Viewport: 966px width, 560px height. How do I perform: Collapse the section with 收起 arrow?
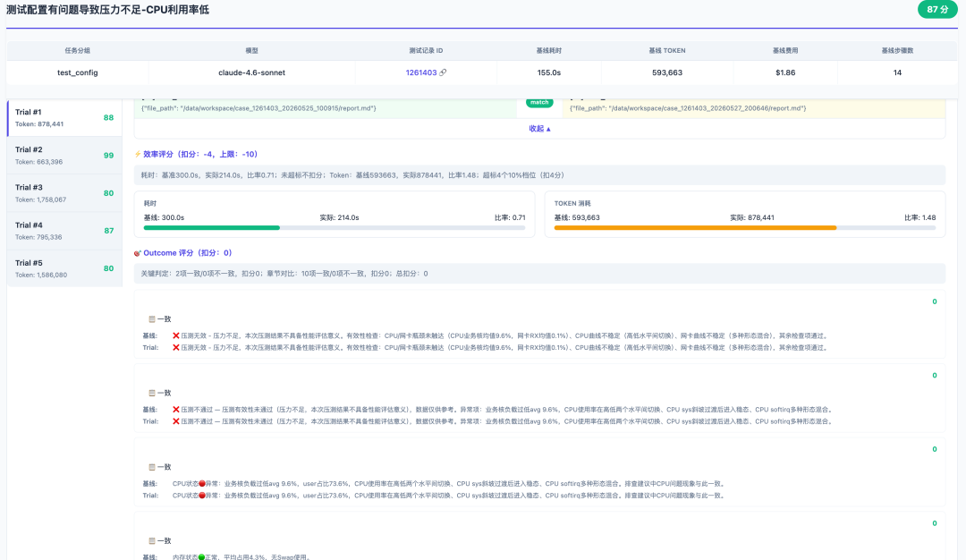pyautogui.click(x=539, y=129)
